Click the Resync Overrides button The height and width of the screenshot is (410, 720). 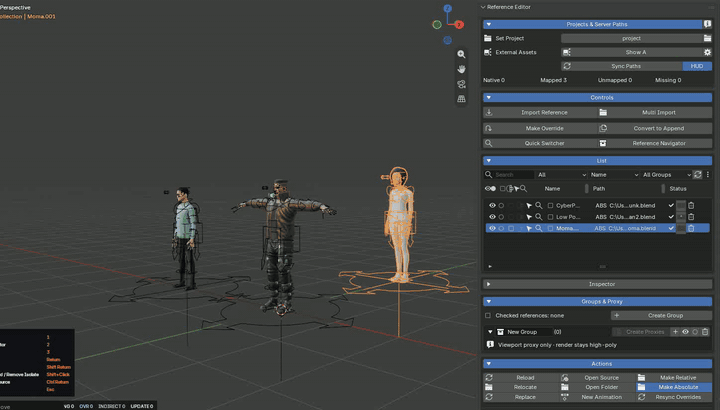674,397
